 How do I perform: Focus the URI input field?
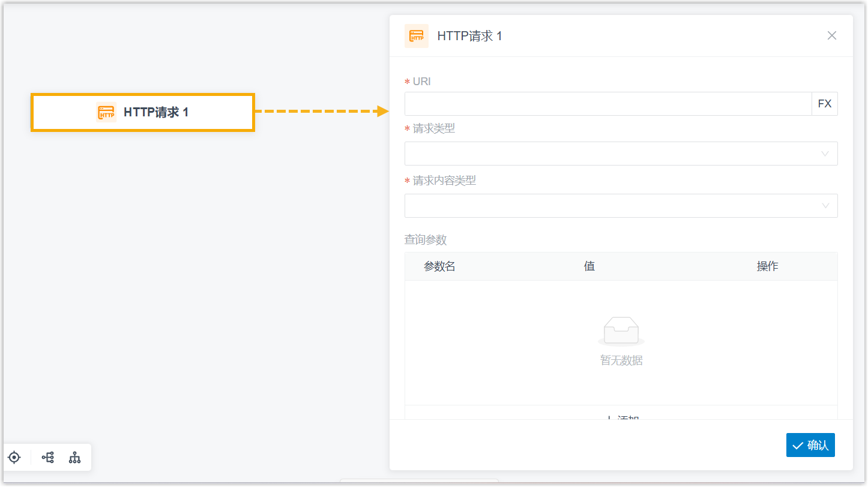point(607,104)
